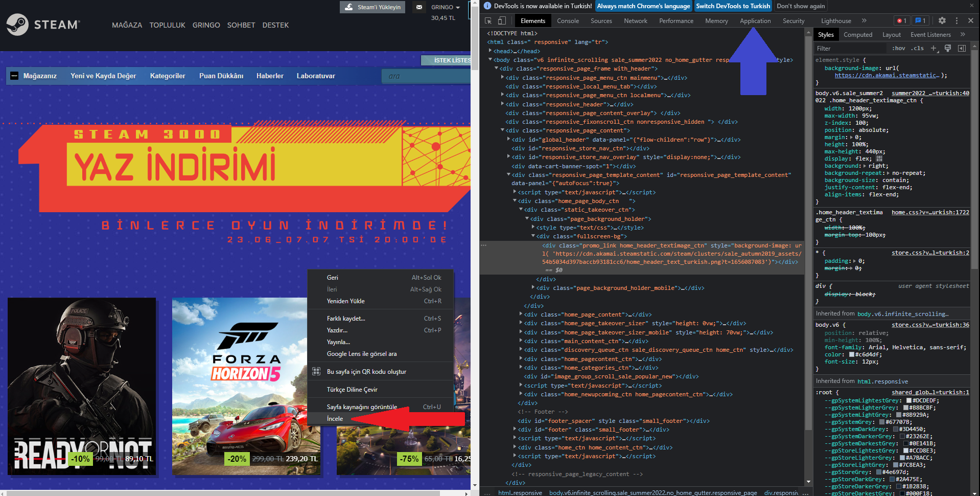This screenshot has height=496, width=980.
Task: Click the Steam'i Yükleyin install button
Action: tap(372, 7)
